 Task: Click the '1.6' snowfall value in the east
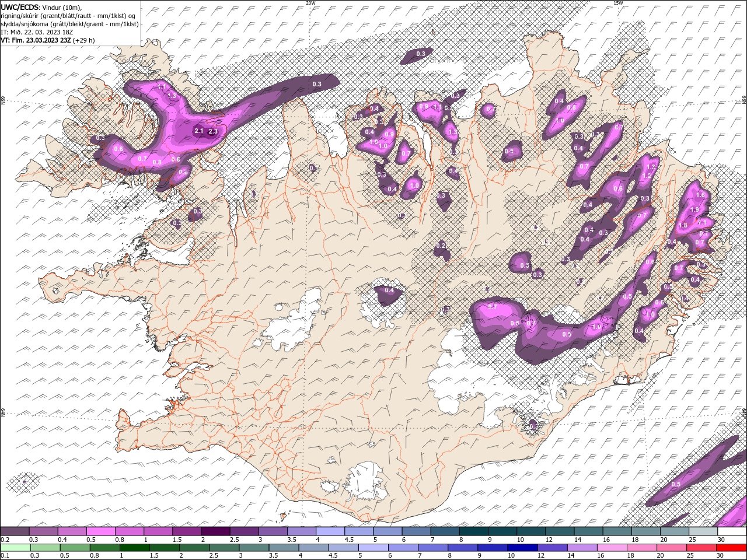coord(701,195)
